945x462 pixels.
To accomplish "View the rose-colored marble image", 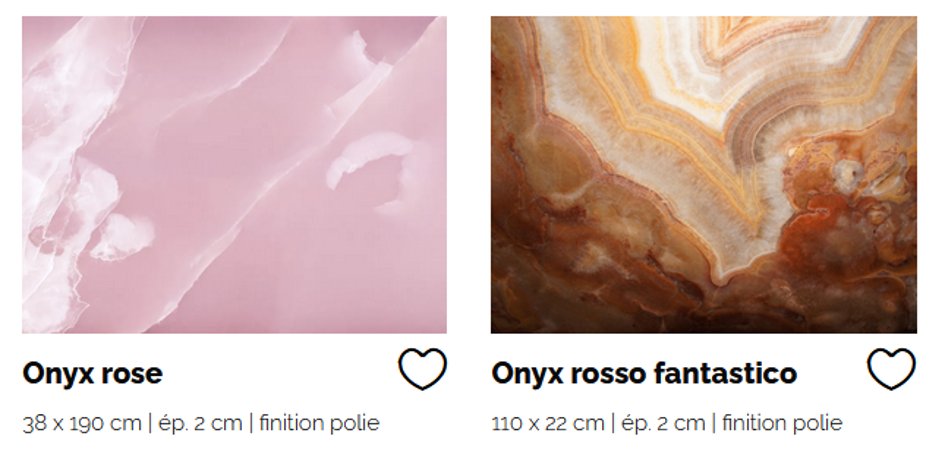I will tap(234, 175).
